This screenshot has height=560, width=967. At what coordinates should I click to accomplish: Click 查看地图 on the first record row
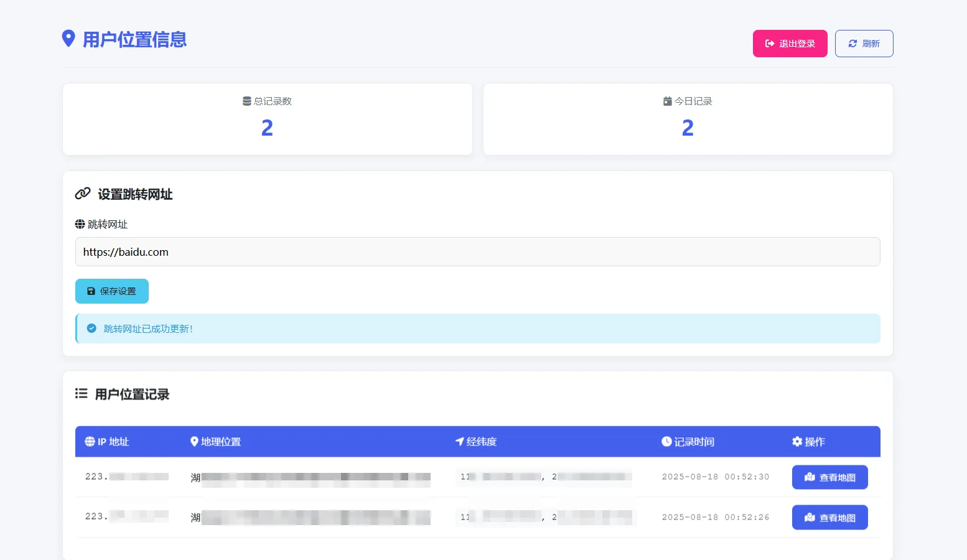point(829,477)
